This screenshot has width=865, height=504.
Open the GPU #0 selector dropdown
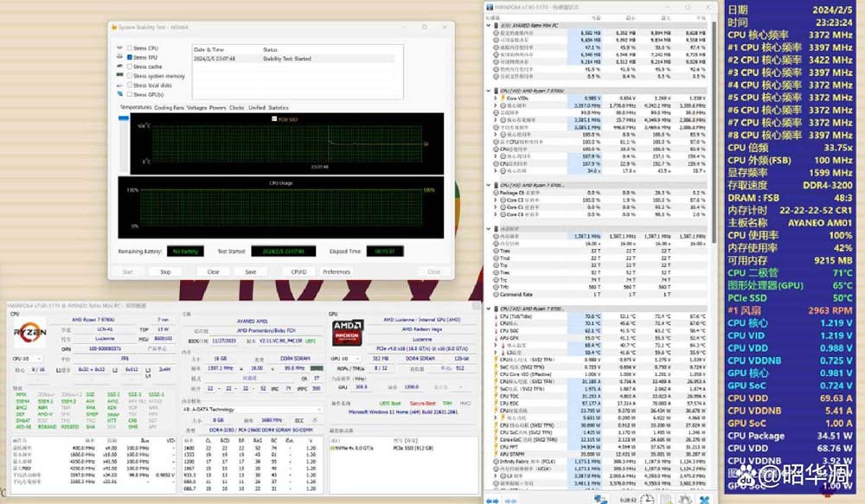click(x=344, y=358)
